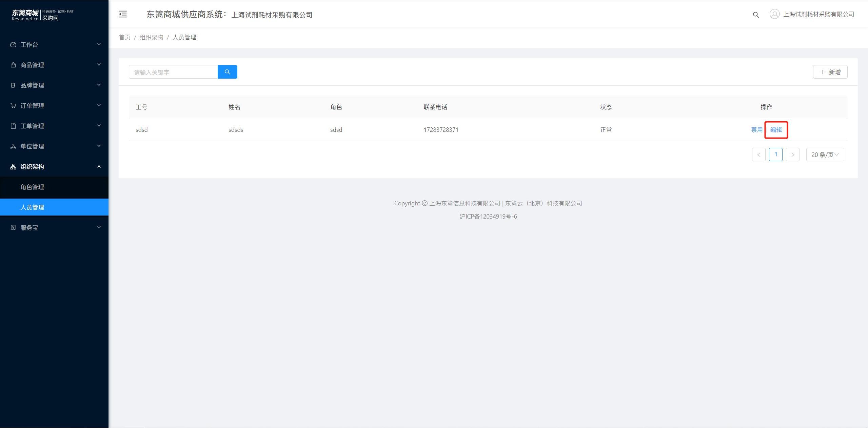The image size is (868, 428).
Task: Collapse the sidebar with the menu fold icon
Action: pos(123,14)
